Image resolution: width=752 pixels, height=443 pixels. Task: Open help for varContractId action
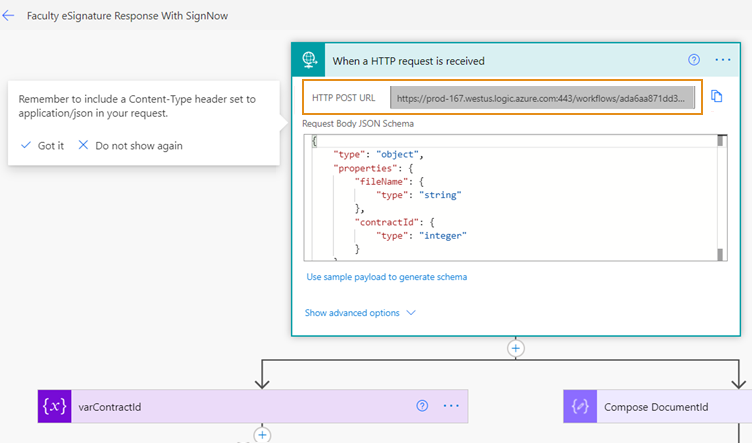421,406
